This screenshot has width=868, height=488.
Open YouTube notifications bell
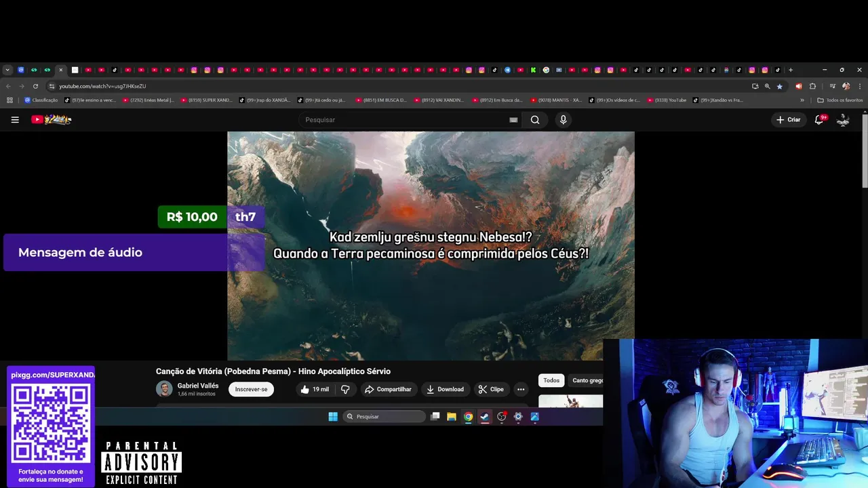pos(819,120)
